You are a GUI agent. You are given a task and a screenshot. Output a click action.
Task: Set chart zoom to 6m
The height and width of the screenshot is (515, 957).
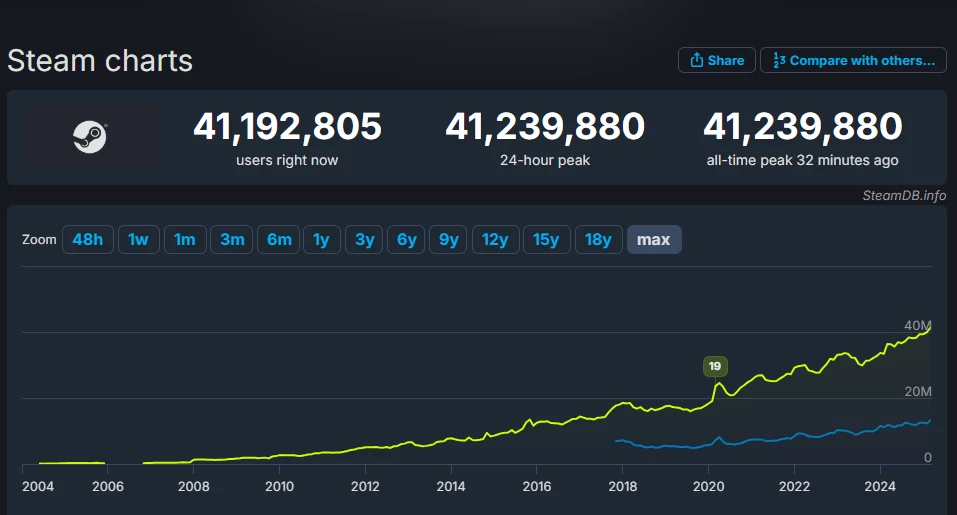279,239
